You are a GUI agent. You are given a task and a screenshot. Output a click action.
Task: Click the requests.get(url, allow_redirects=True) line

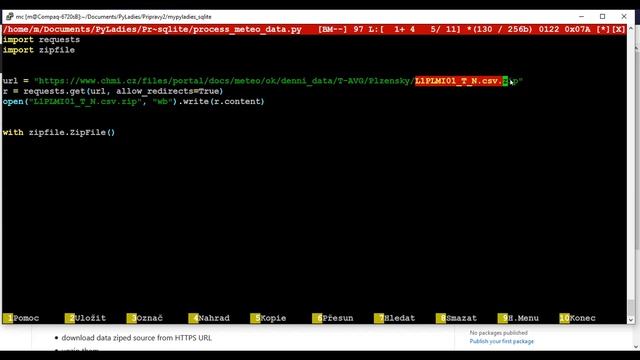tap(113, 91)
